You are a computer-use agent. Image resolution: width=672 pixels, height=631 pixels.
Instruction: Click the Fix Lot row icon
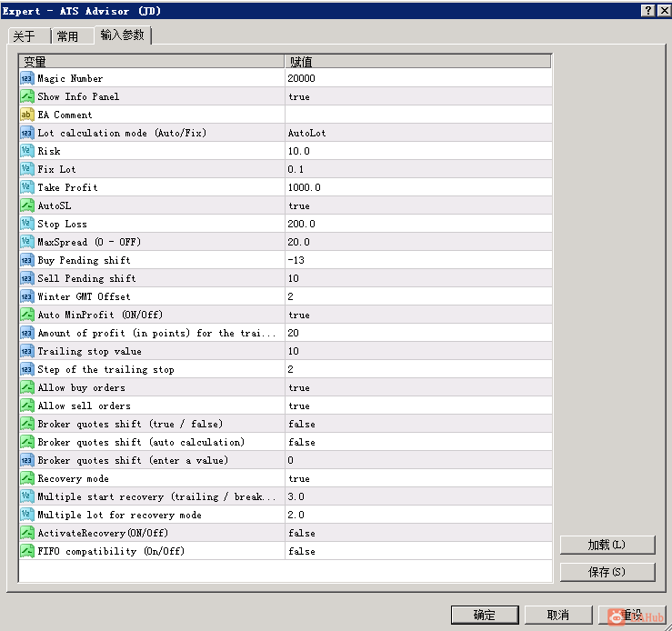(26, 169)
